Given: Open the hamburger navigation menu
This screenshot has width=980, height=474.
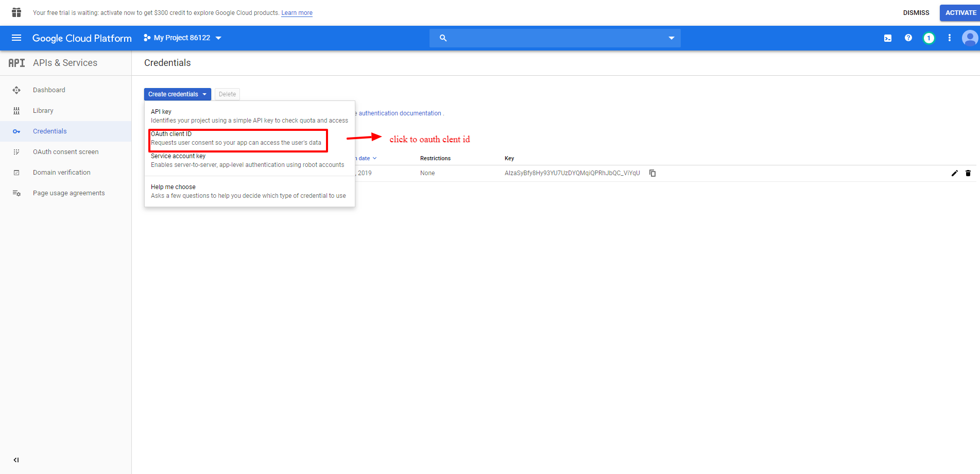Looking at the screenshot, I should tap(16, 38).
